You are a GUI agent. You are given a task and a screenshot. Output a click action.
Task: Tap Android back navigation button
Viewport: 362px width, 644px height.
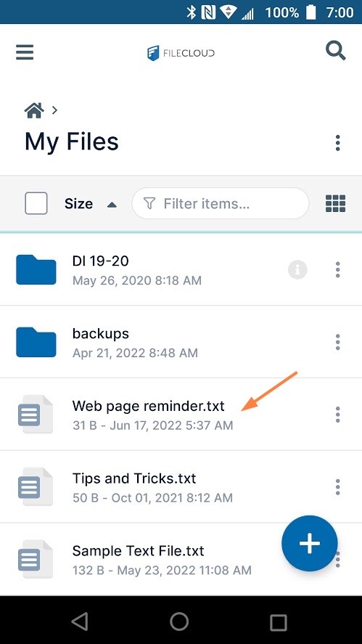pyautogui.click(x=80, y=621)
